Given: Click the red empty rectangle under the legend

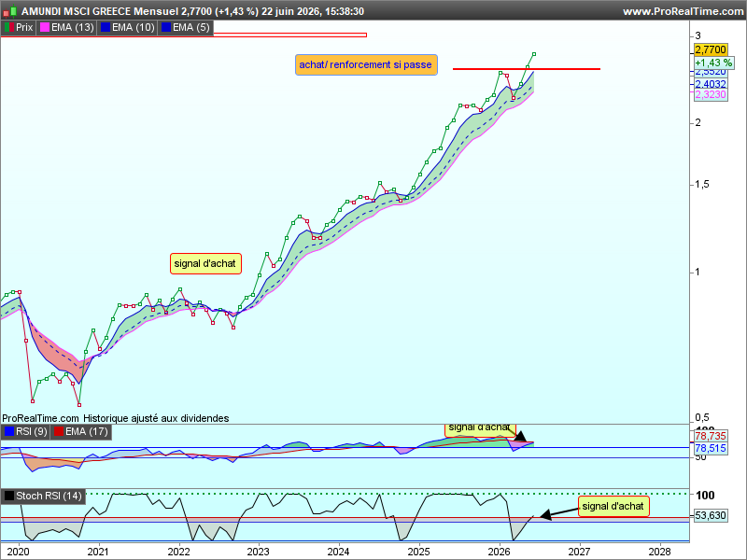Looking at the screenshot, I should (289, 35).
